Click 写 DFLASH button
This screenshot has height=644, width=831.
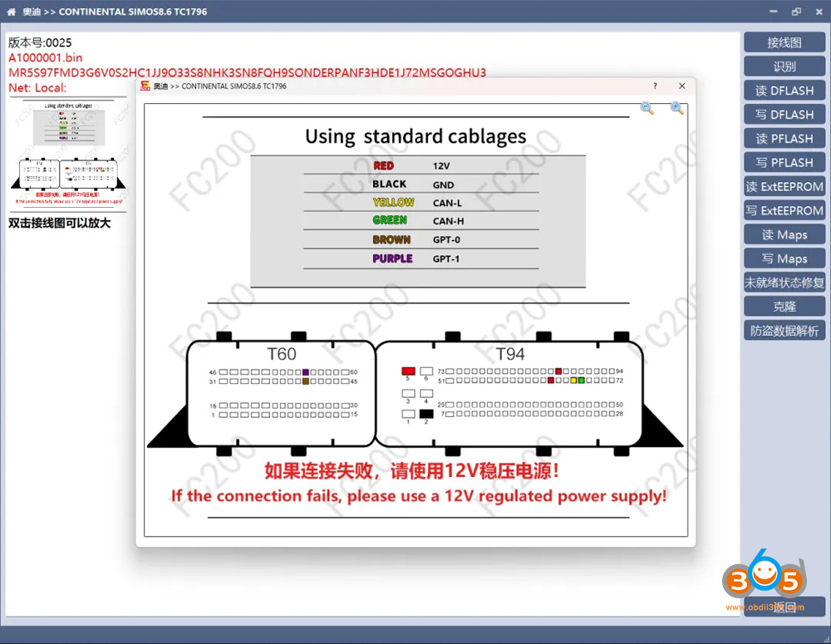(784, 115)
